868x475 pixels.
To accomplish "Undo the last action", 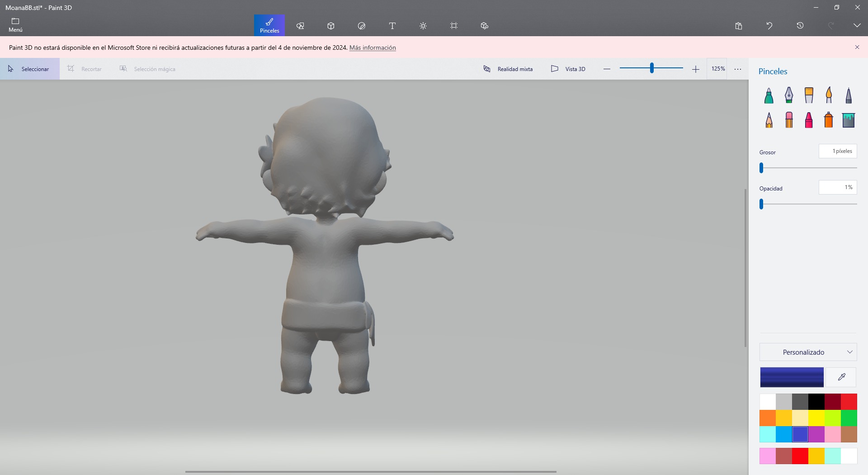I will click(x=769, y=26).
